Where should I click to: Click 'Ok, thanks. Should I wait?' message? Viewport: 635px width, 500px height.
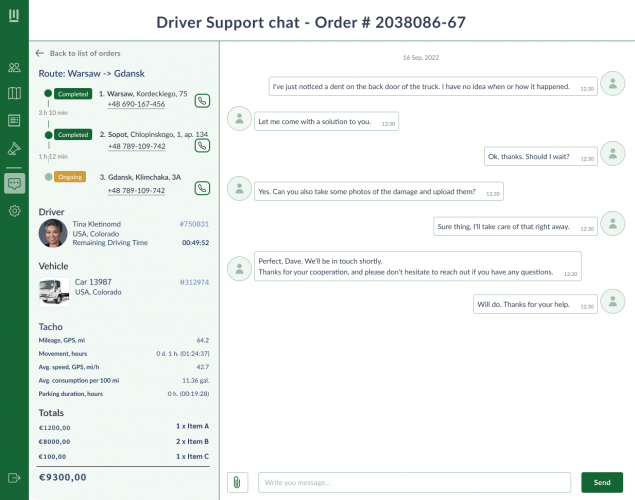click(541, 156)
